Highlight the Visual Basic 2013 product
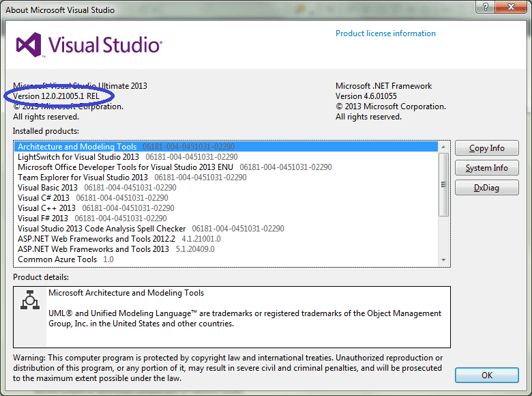Viewport: 532px width, 396px height. (x=48, y=188)
